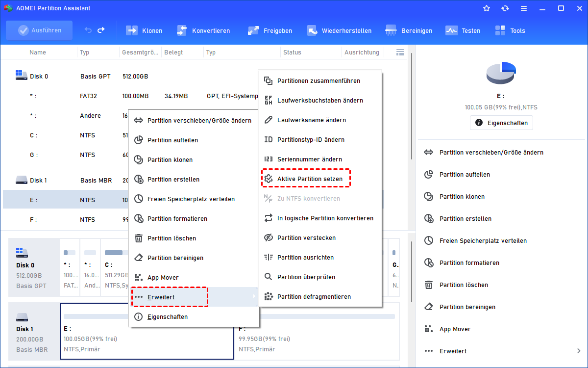588x368 pixels.
Task: Select the C: partition list row
Action: (65, 135)
